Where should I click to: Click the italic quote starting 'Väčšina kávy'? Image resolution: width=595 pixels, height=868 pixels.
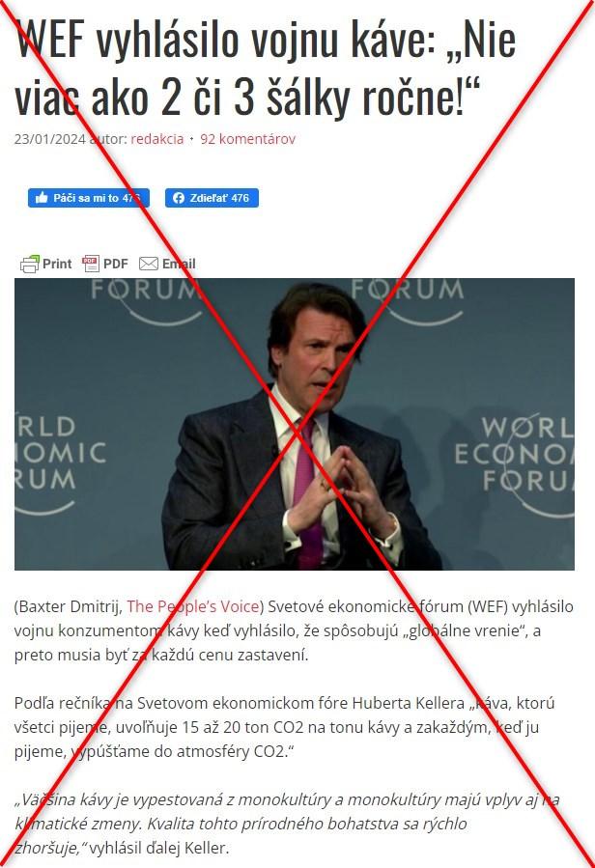[x=287, y=824]
